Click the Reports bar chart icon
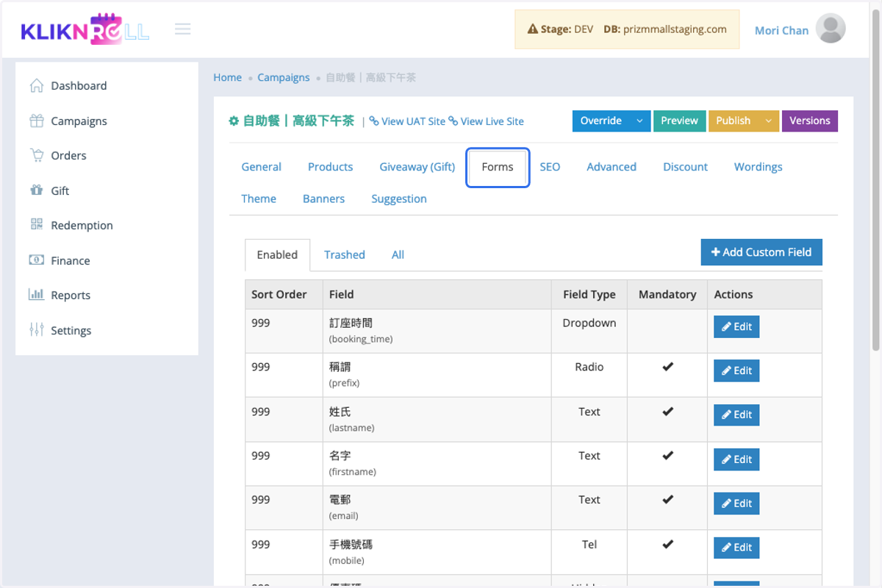 pos(36,295)
